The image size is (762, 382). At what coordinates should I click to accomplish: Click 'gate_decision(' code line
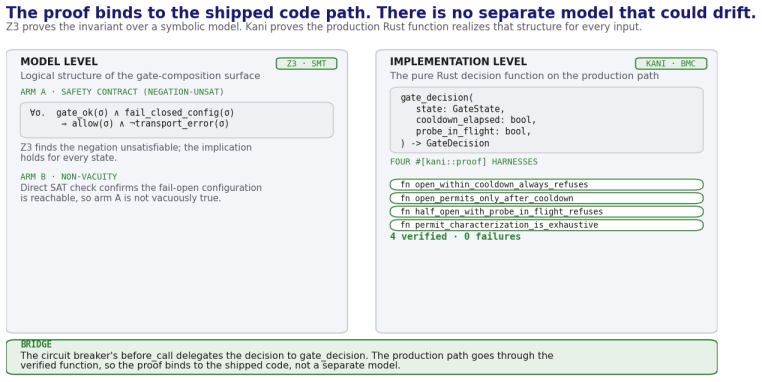click(437, 98)
